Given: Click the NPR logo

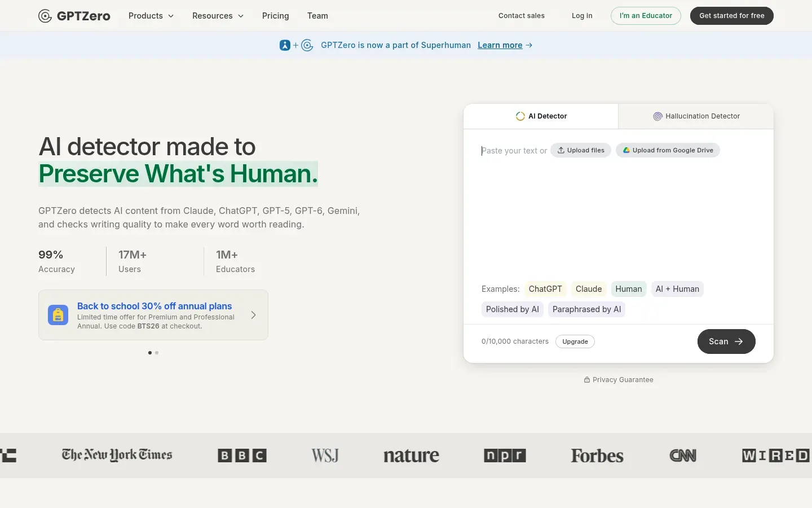Looking at the screenshot, I should pyautogui.click(x=505, y=456).
